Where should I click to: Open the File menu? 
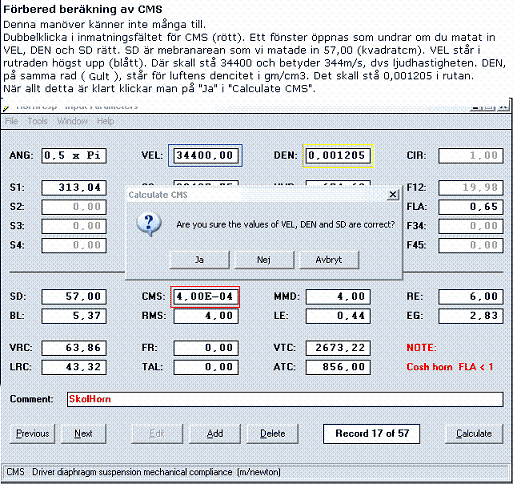point(12,121)
